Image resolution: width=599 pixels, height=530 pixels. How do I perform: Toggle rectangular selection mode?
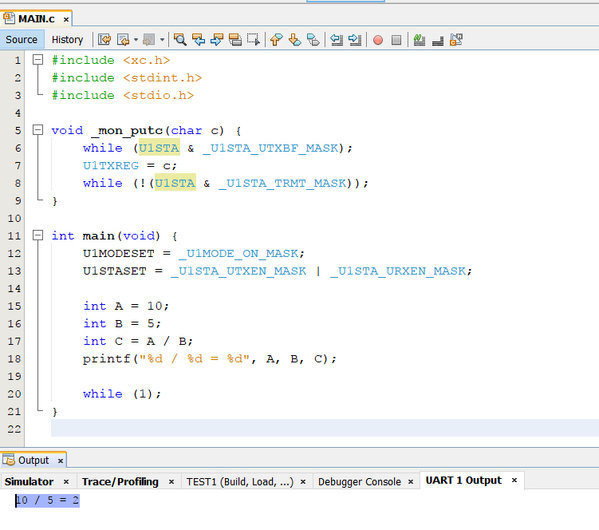253,39
